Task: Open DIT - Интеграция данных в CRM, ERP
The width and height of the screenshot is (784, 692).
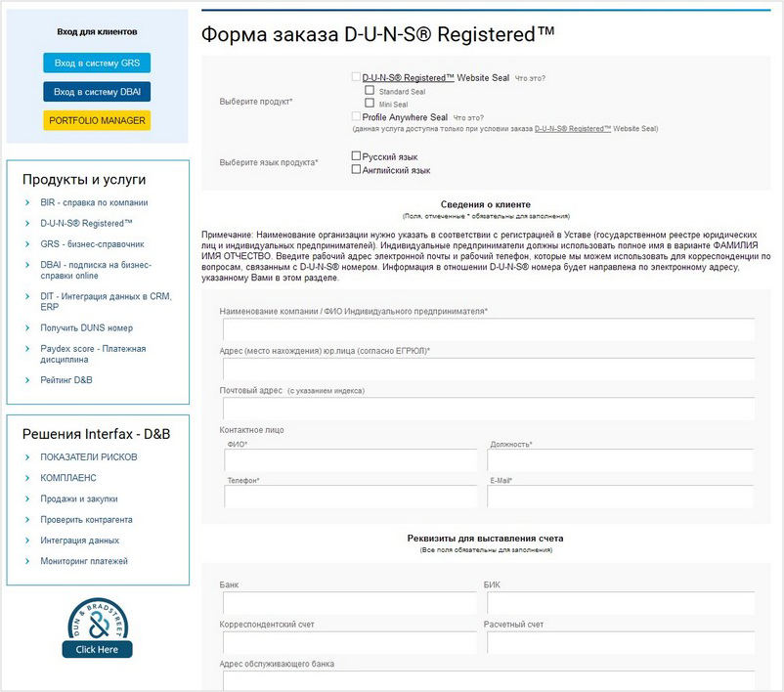Action: [x=106, y=301]
